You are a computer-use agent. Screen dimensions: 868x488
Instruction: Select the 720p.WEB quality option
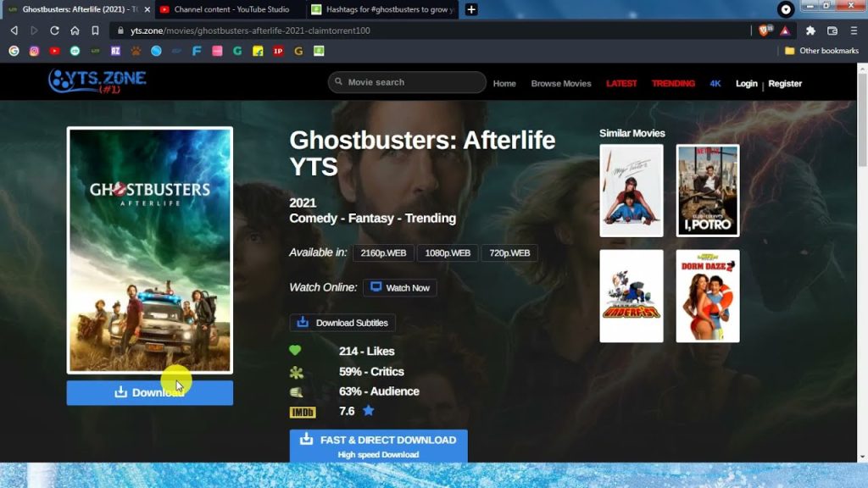coord(509,252)
